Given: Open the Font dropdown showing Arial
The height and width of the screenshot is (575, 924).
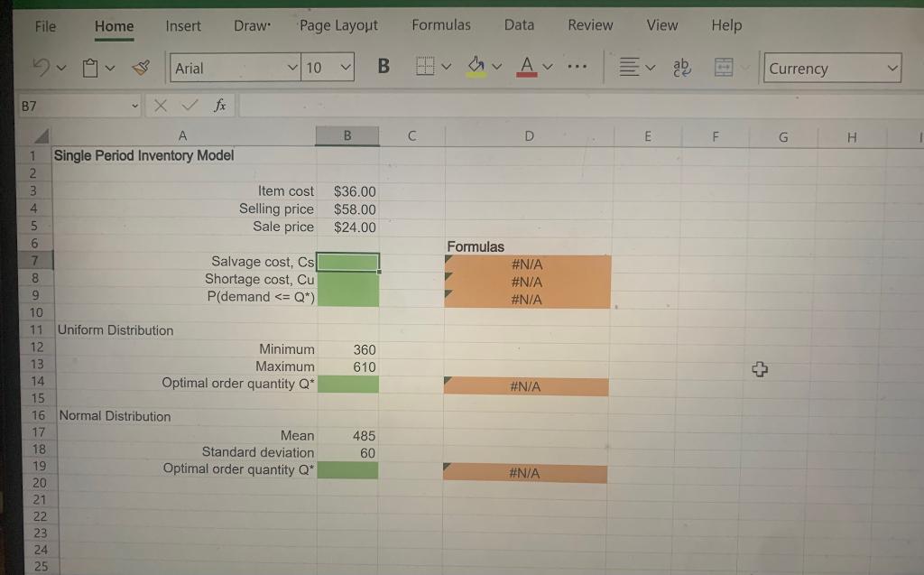Looking at the screenshot, I should tap(233, 67).
